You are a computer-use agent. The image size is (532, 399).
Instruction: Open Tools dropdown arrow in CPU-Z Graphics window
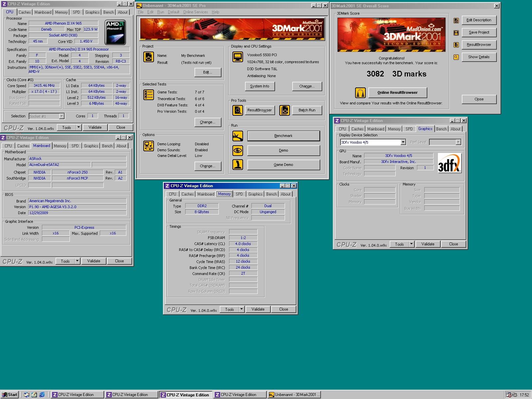pos(411,244)
